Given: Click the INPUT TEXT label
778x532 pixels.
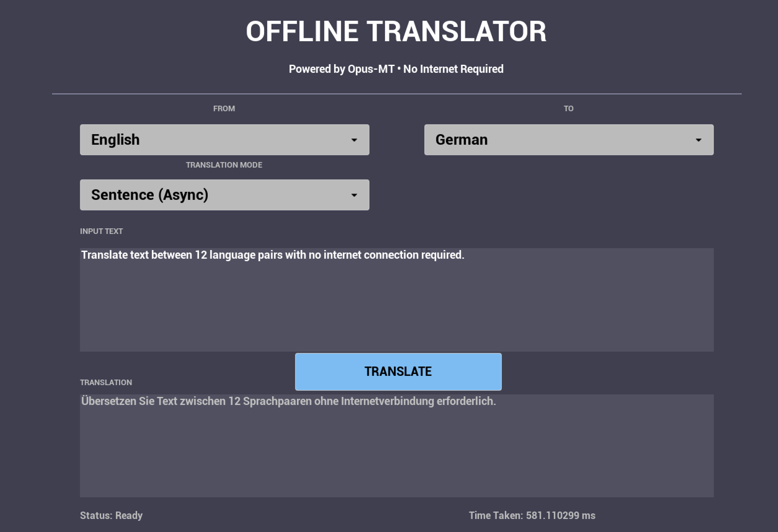Looking at the screenshot, I should click(101, 231).
